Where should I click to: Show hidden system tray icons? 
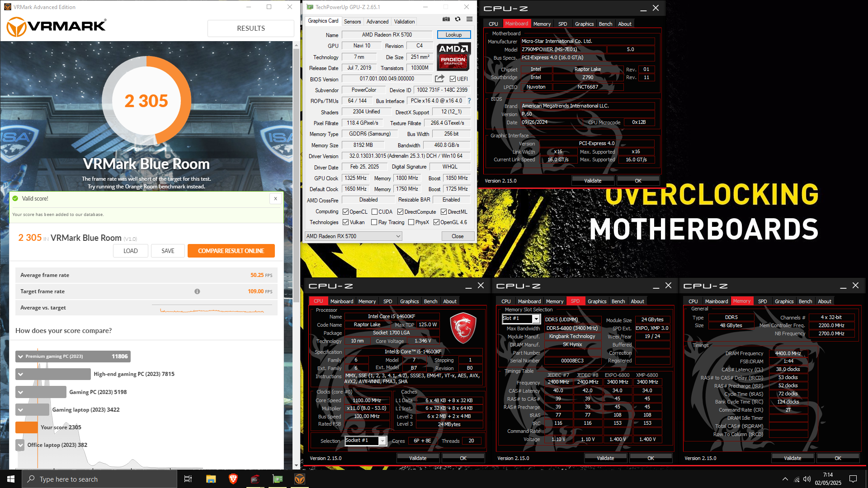point(785,479)
